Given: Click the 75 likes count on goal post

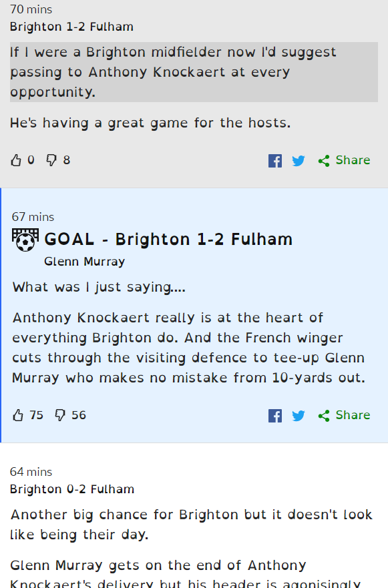Looking at the screenshot, I should (37, 415).
